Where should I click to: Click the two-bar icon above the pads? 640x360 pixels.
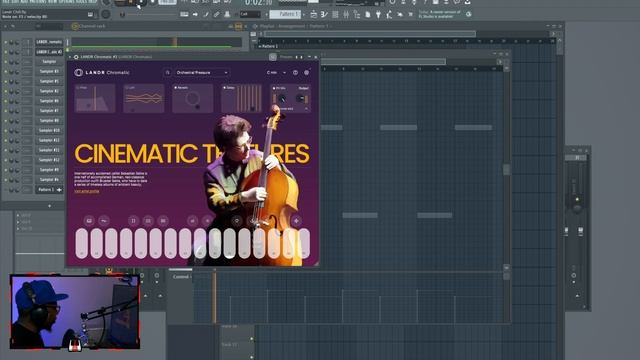coord(133,221)
